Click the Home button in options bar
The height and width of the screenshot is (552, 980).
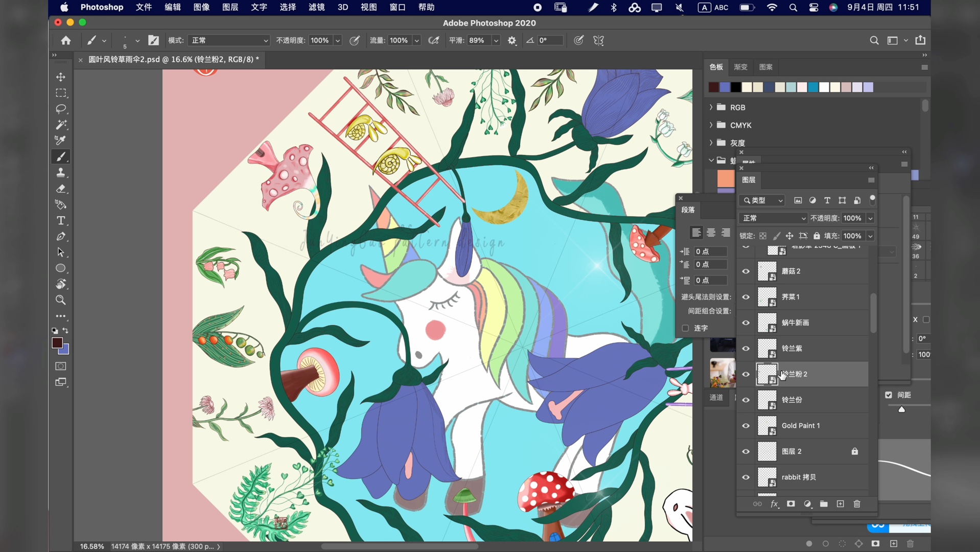[x=66, y=40]
